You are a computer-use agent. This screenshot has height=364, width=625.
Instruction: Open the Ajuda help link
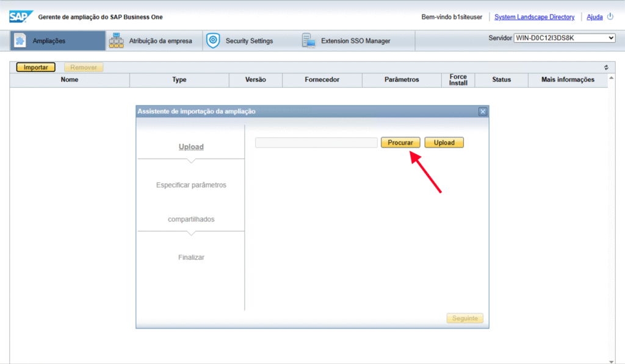(594, 17)
